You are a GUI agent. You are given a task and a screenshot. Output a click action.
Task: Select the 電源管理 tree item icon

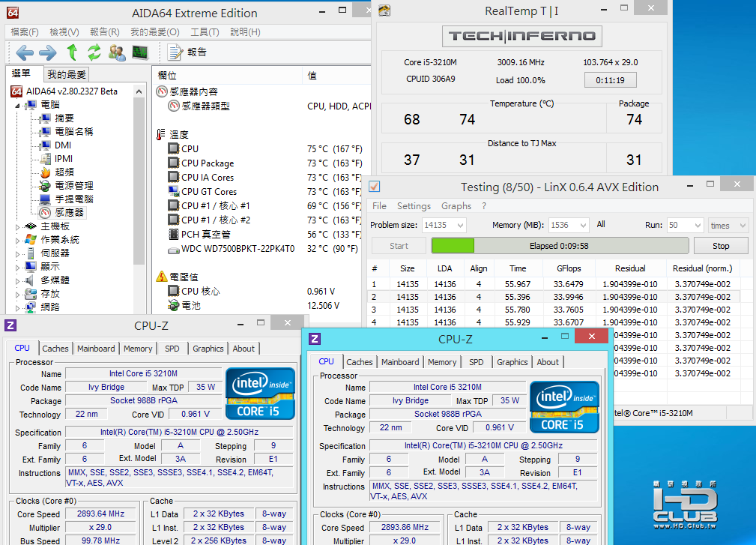[x=45, y=186]
